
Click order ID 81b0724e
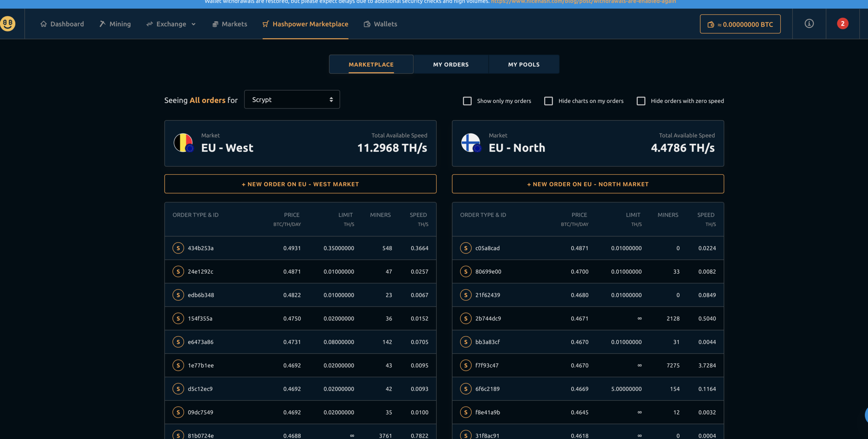(201, 436)
